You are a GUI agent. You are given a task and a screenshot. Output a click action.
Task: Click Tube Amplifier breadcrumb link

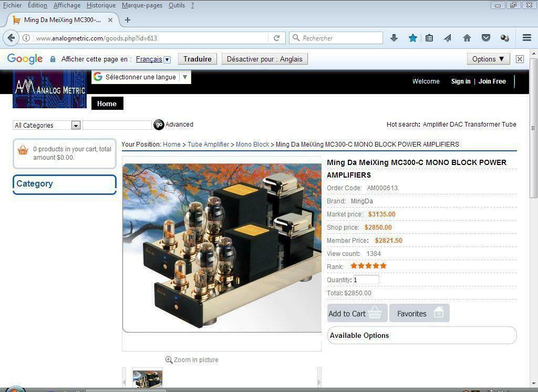(x=208, y=144)
